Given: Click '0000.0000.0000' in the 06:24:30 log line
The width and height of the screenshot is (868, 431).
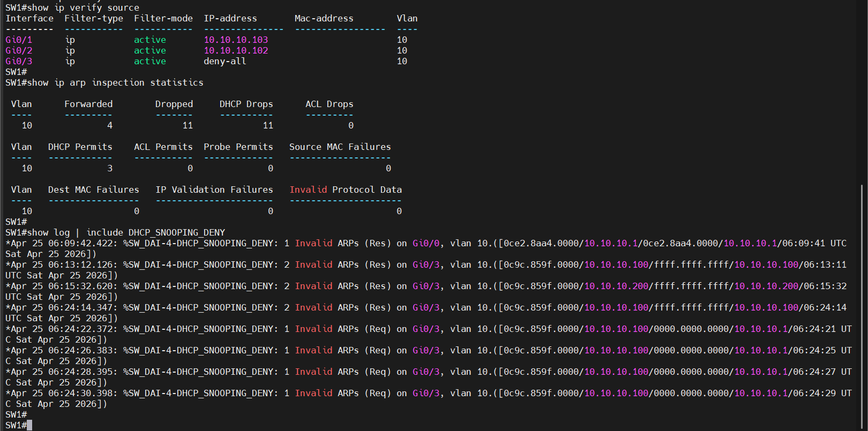Looking at the screenshot, I should pyautogui.click(x=691, y=393).
